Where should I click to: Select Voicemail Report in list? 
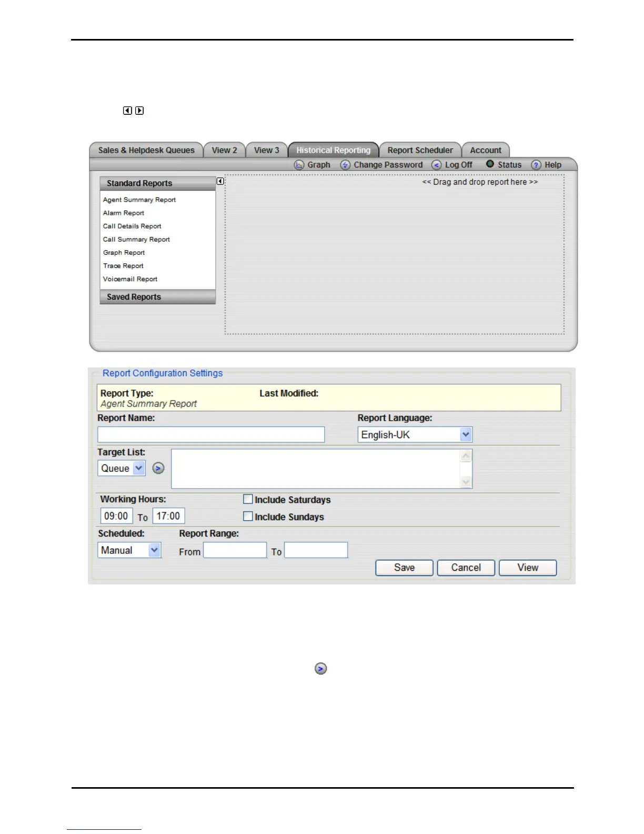(x=130, y=279)
